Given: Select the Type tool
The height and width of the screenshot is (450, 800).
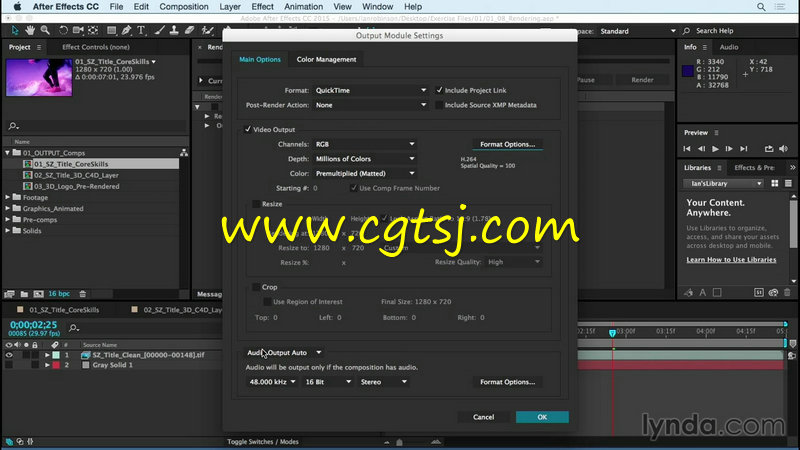Looking at the screenshot, I should [141, 31].
